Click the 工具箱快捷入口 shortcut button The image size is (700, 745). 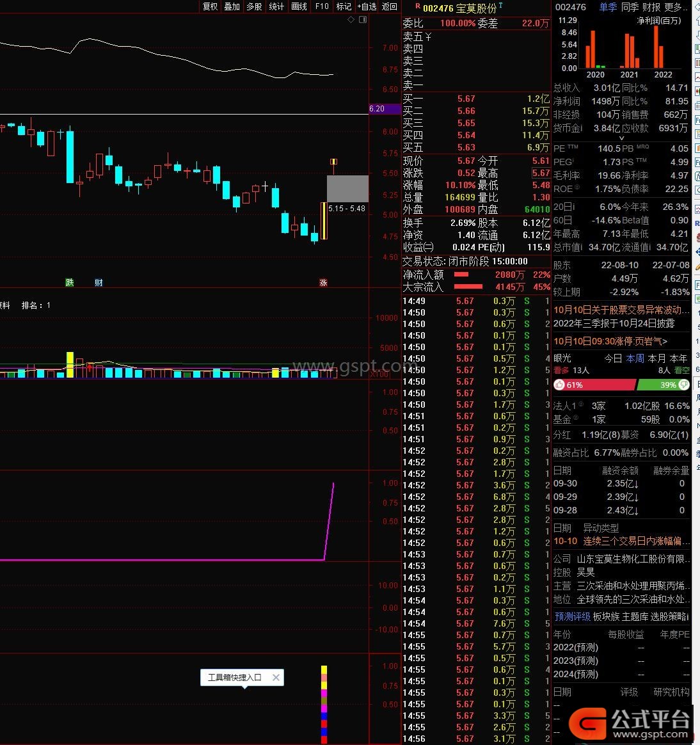(x=235, y=678)
